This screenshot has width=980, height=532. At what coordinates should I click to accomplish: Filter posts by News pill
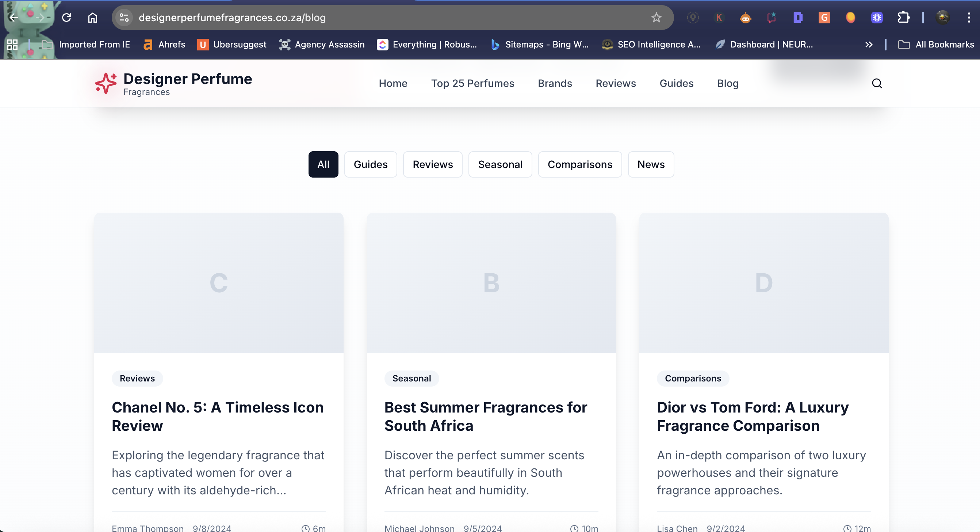click(x=651, y=164)
